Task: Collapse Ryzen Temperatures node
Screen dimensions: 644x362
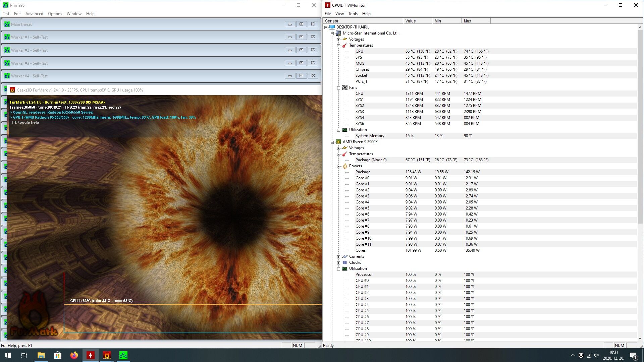Action: (338, 154)
